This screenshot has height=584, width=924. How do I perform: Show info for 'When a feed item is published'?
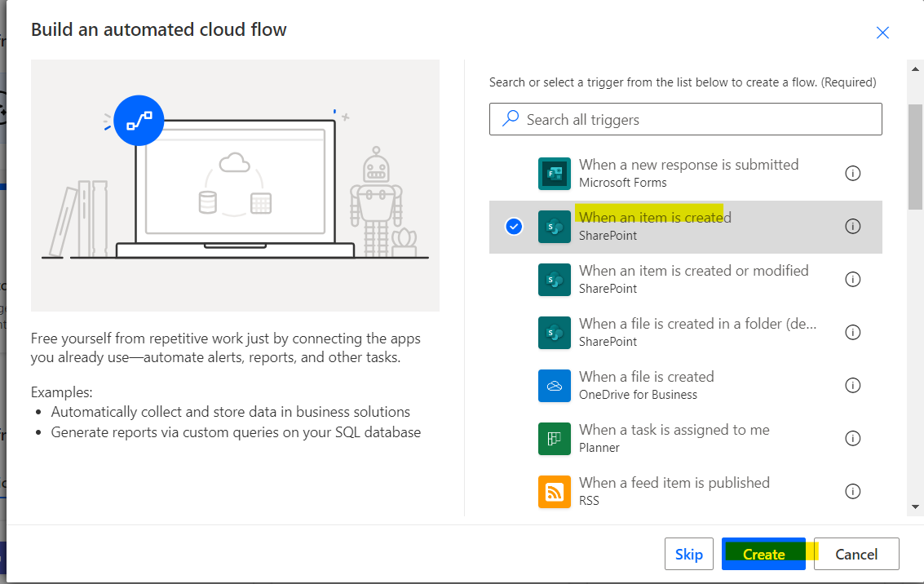pyautogui.click(x=853, y=492)
